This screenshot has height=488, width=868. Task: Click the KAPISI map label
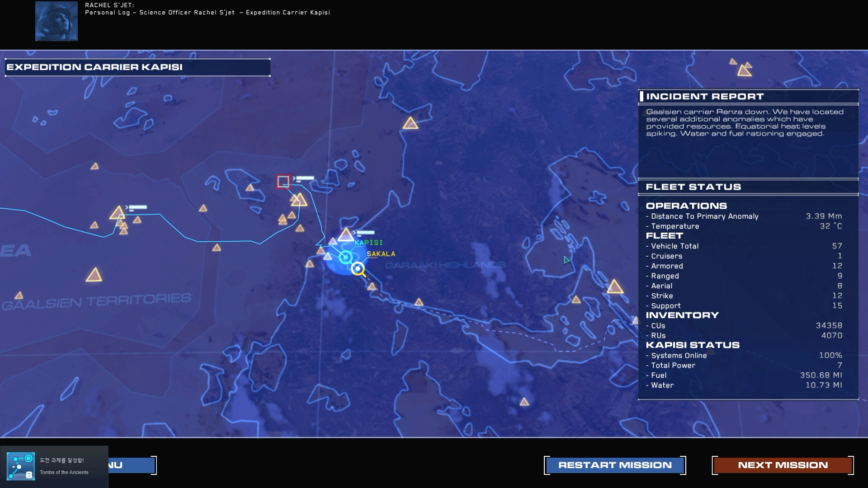pos(368,243)
